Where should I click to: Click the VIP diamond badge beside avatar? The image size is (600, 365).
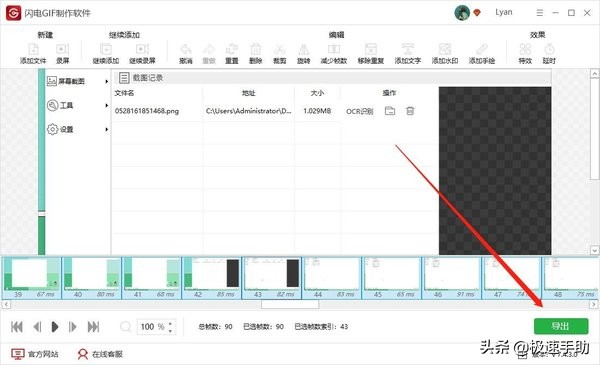tap(477, 13)
